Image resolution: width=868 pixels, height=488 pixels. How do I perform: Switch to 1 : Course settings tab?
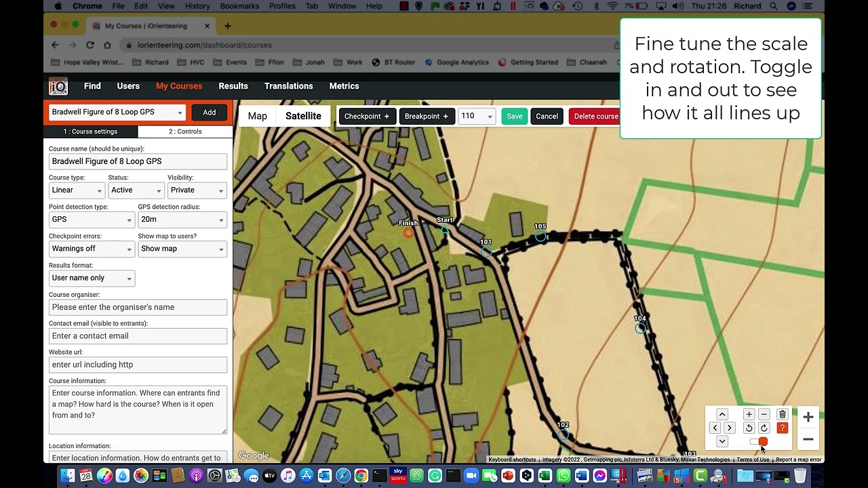coord(90,131)
